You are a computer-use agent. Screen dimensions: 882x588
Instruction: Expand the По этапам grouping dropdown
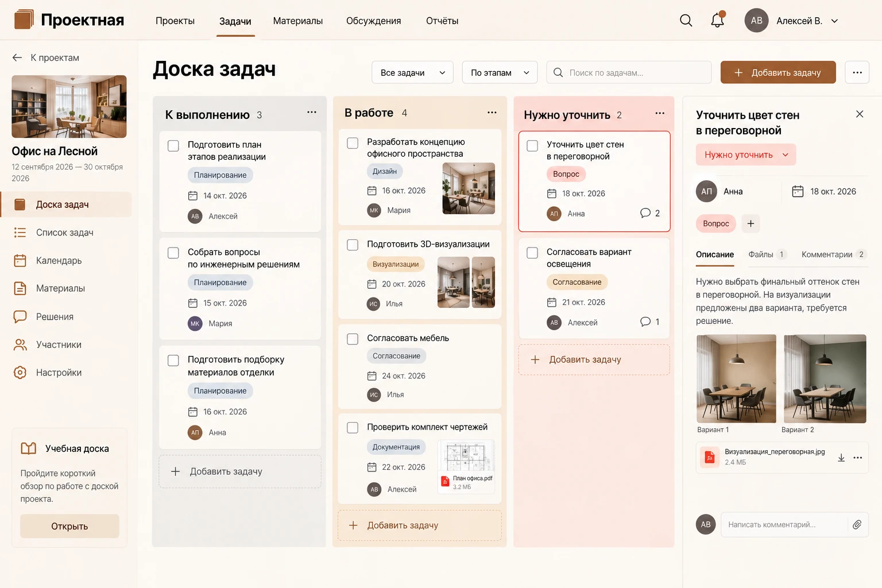[x=500, y=72]
